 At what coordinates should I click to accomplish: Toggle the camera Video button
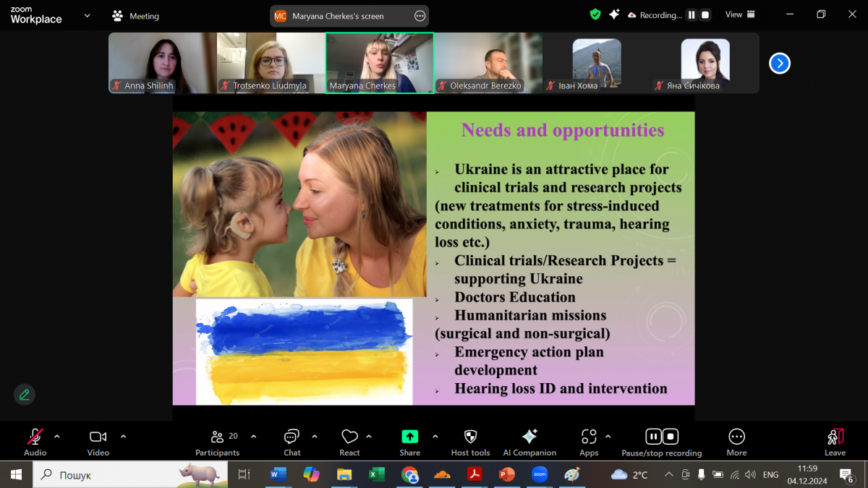click(x=98, y=437)
